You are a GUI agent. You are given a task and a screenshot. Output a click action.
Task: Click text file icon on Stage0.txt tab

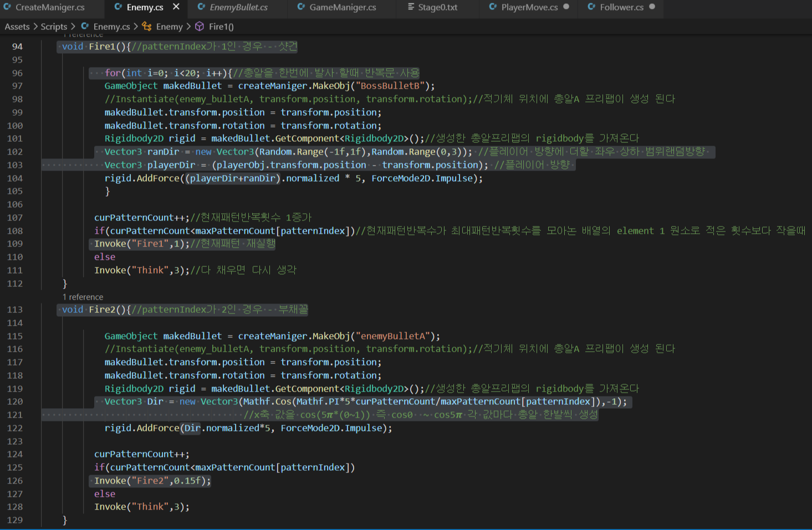(411, 7)
